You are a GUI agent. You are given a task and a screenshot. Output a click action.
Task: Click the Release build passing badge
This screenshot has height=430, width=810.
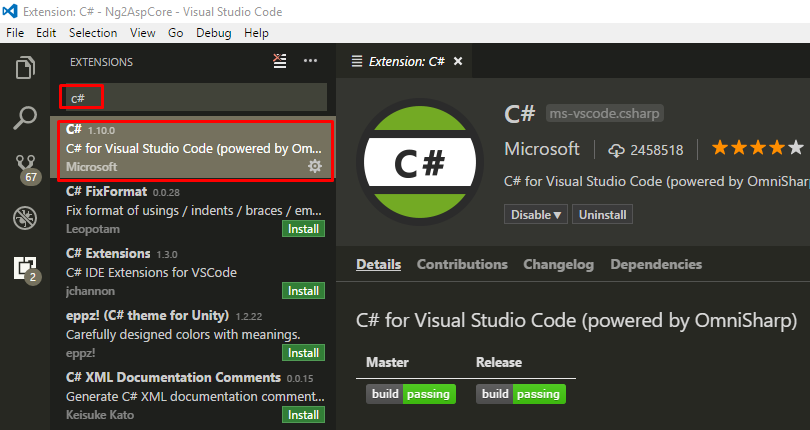521,394
